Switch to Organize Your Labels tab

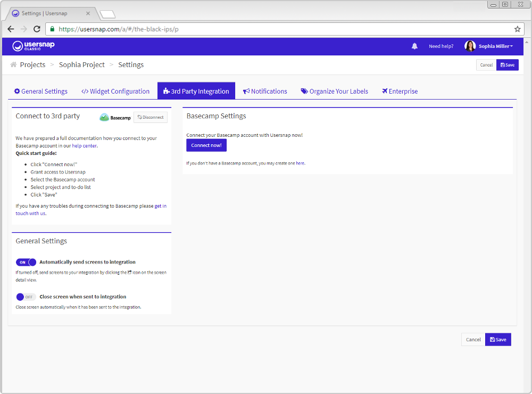coord(335,91)
